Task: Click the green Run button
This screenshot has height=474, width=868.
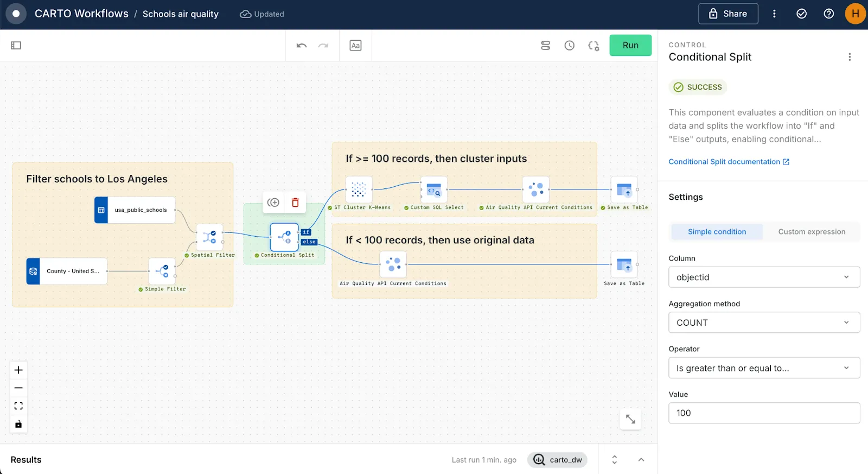Action: [630, 46]
